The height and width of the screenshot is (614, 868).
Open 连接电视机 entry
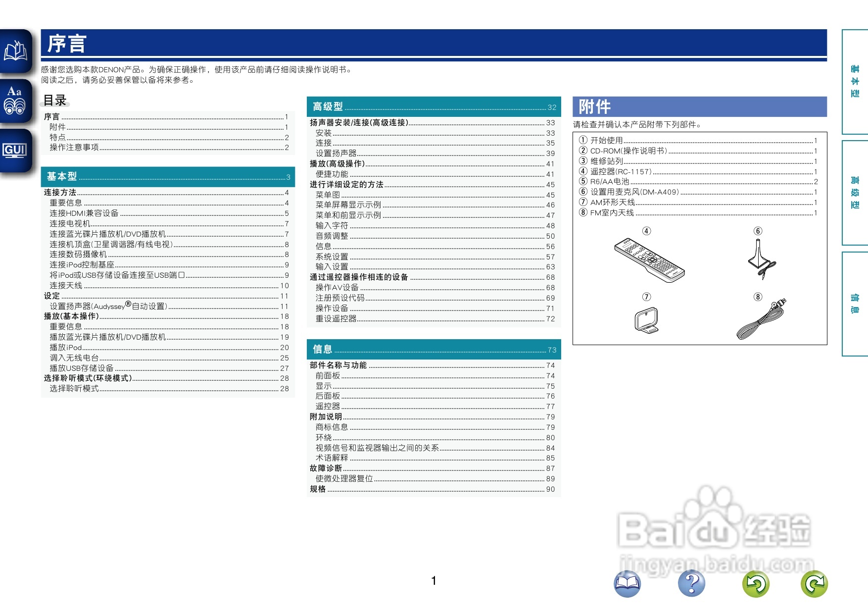coord(169,224)
